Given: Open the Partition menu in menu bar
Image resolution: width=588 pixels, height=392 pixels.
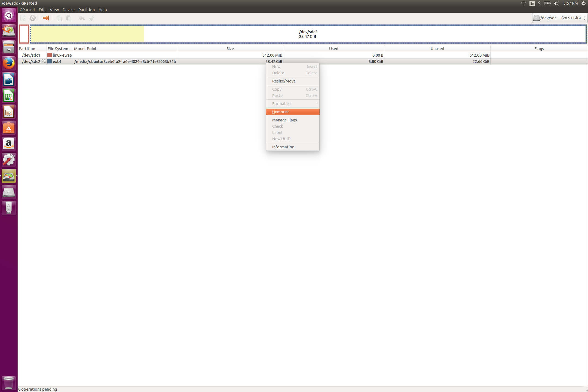Looking at the screenshot, I should click(x=86, y=10).
